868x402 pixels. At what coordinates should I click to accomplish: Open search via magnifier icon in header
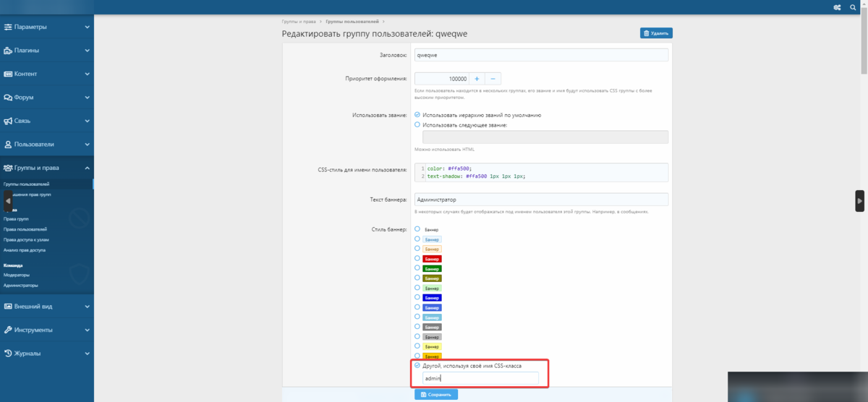pos(853,7)
